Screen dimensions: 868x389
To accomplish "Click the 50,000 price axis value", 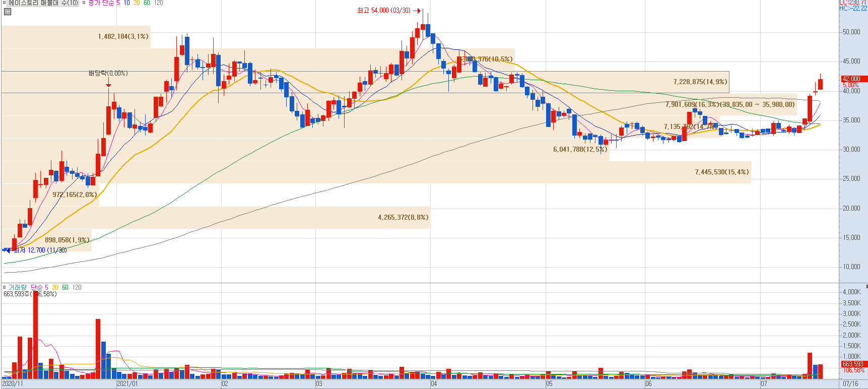I will (x=851, y=32).
